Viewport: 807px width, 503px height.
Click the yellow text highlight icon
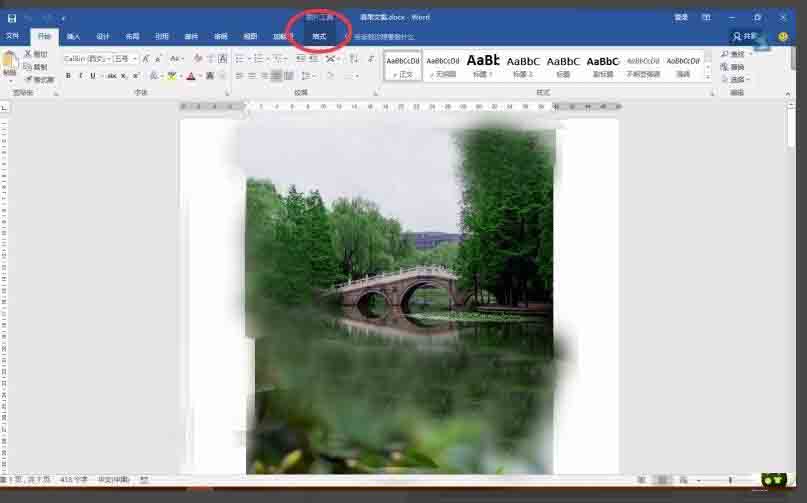(x=172, y=76)
